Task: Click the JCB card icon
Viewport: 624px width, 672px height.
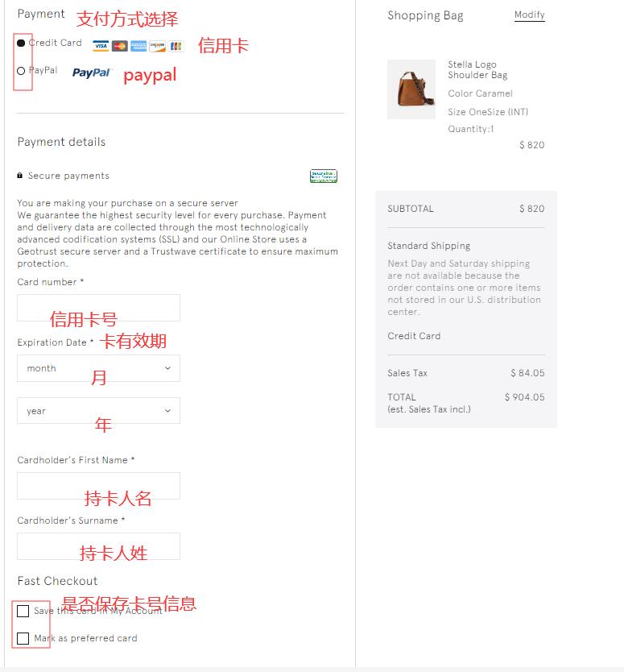Action: coord(176,46)
